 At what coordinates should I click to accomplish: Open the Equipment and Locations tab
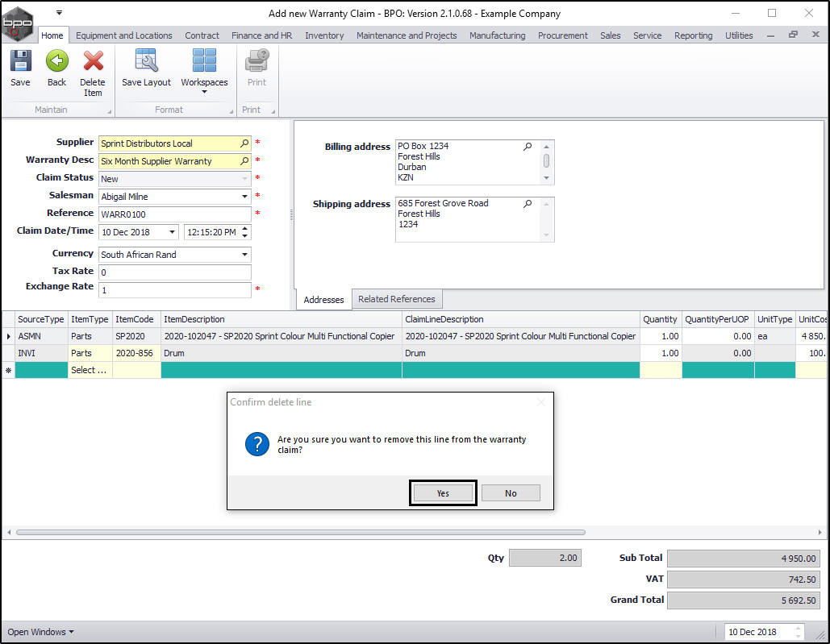tap(124, 35)
